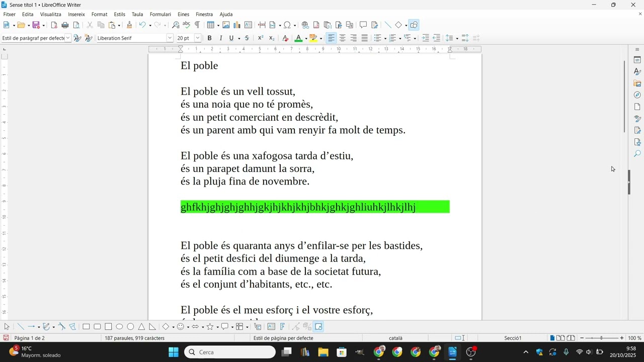Screen dimensions: 644x362
Task: Expand the Liberation Serif font dropdown
Action: pyautogui.click(x=170, y=38)
